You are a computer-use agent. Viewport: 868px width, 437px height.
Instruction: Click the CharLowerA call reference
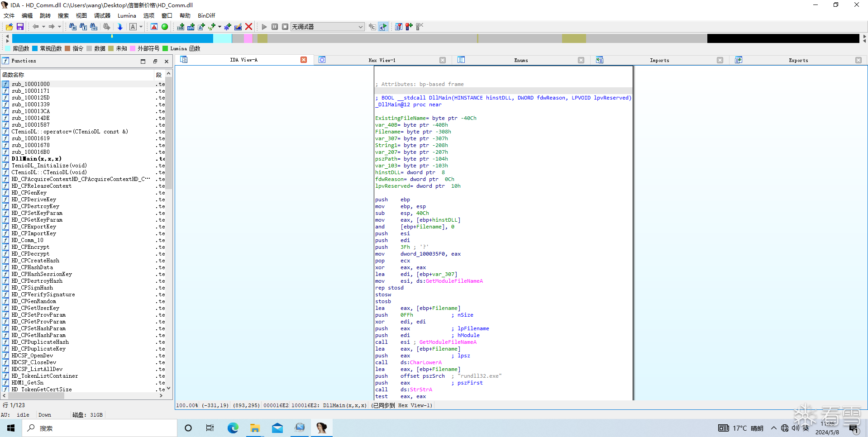pos(425,362)
